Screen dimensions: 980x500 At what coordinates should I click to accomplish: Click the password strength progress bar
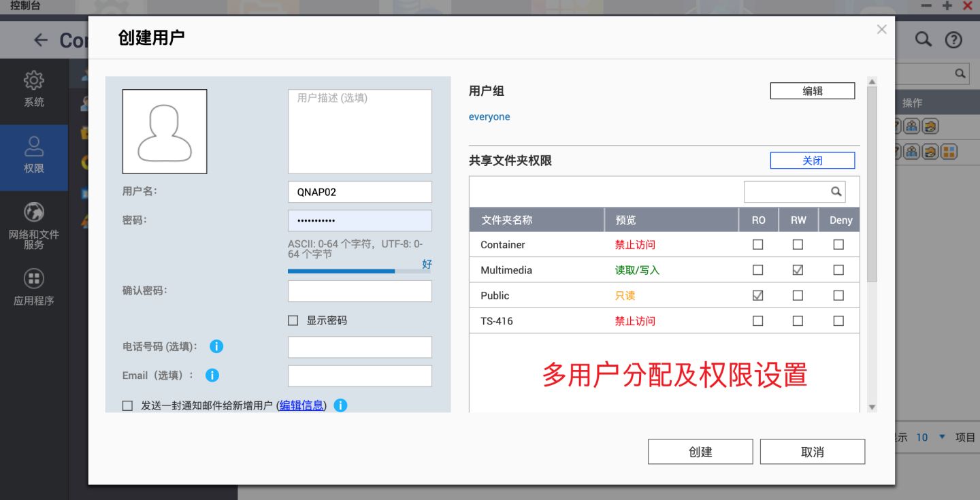pyautogui.click(x=359, y=271)
